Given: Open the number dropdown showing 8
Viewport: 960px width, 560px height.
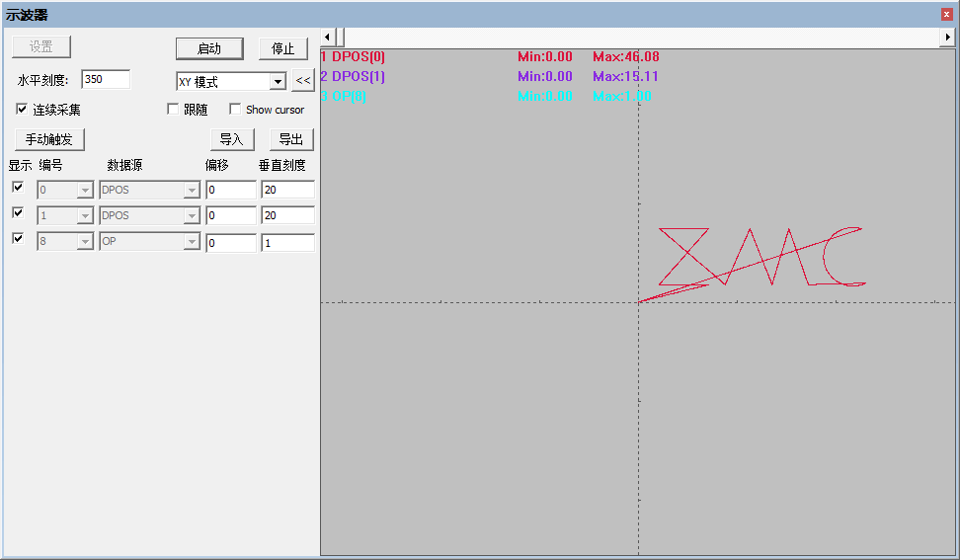Looking at the screenshot, I should pos(85,242).
